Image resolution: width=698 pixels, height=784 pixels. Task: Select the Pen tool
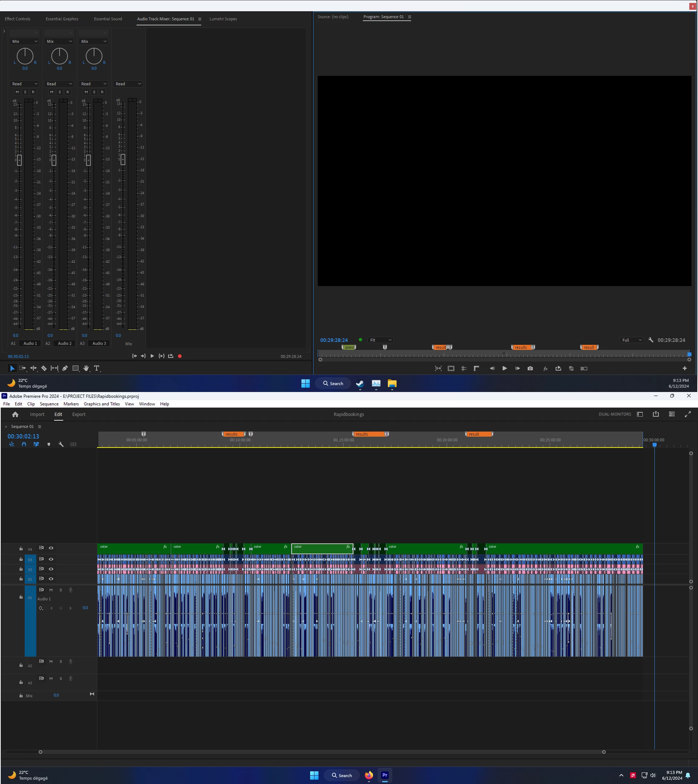click(65, 368)
